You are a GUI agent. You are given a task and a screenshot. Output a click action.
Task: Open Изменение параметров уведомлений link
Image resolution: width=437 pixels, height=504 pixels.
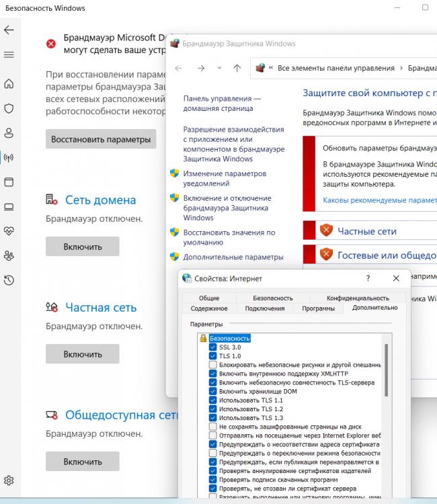(225, 178)
